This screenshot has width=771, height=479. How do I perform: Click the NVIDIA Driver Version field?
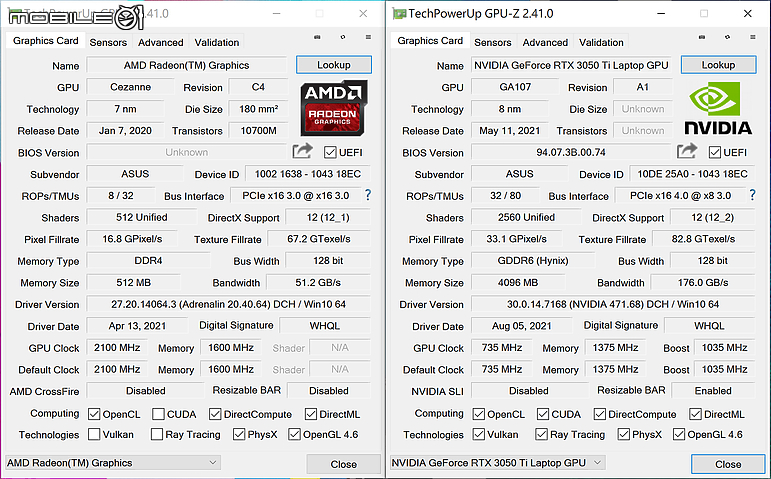613,304
